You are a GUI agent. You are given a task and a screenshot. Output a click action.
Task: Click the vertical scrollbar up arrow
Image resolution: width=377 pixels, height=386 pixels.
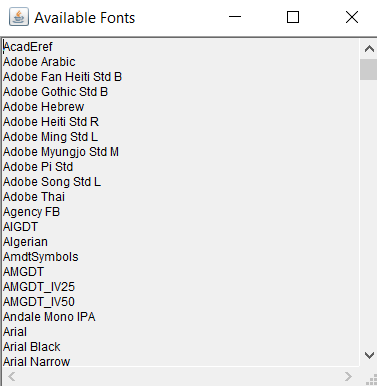pos(369,49)
